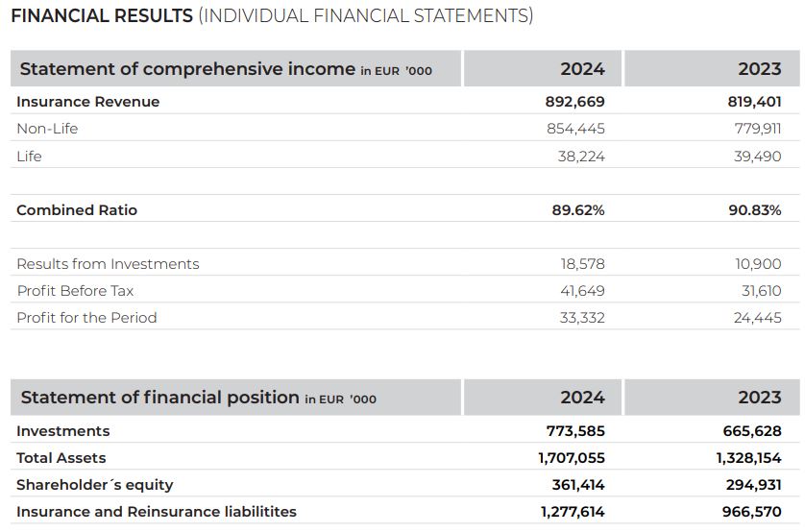Click the Profit for the Period label

[x=86, y=318]
